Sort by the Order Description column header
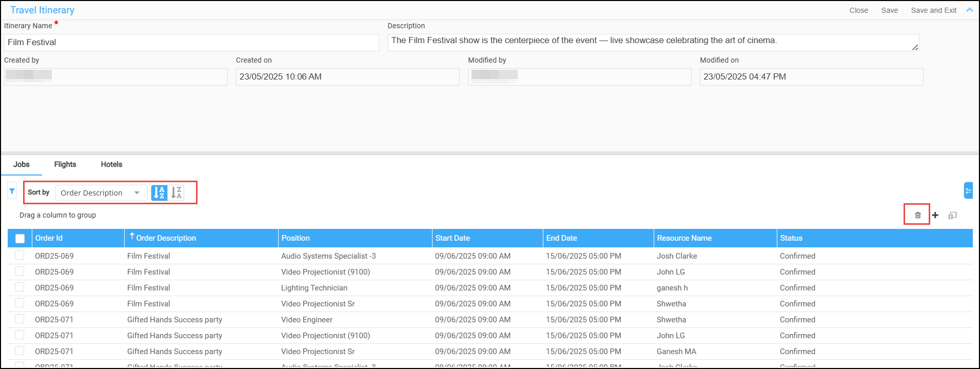This screenshot has height=369, width=980. coord(166,238)
